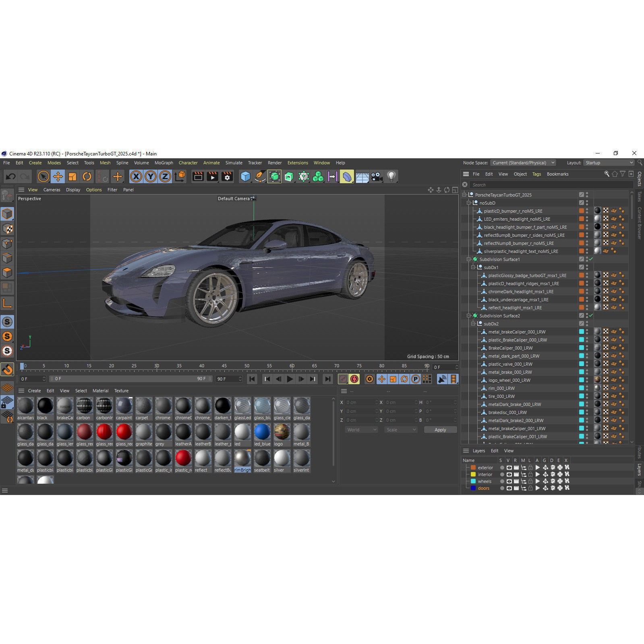This screenshot has width=644, height=644.
Task: Select the Scale tool
Action: 72,176
